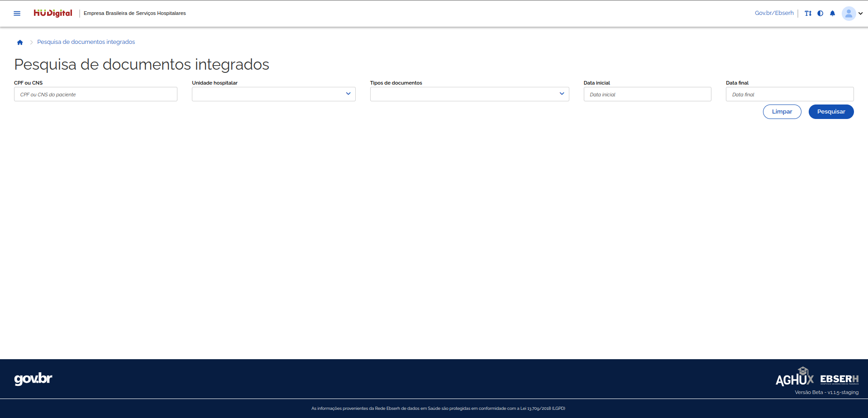868x418 pixels.
Task: Click the HU Digital logo
Action: pyautogui.click(x=53, y=13)
